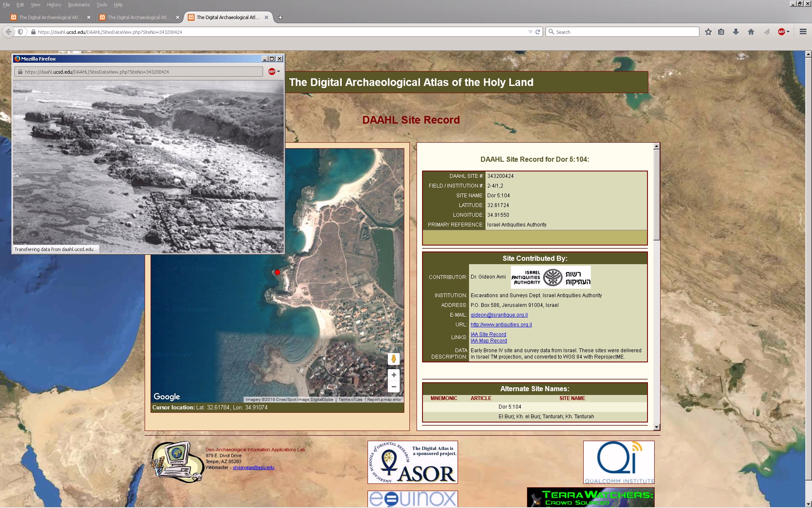
Task: Bookmark this page with the star icon
Action: click(708, 32)
